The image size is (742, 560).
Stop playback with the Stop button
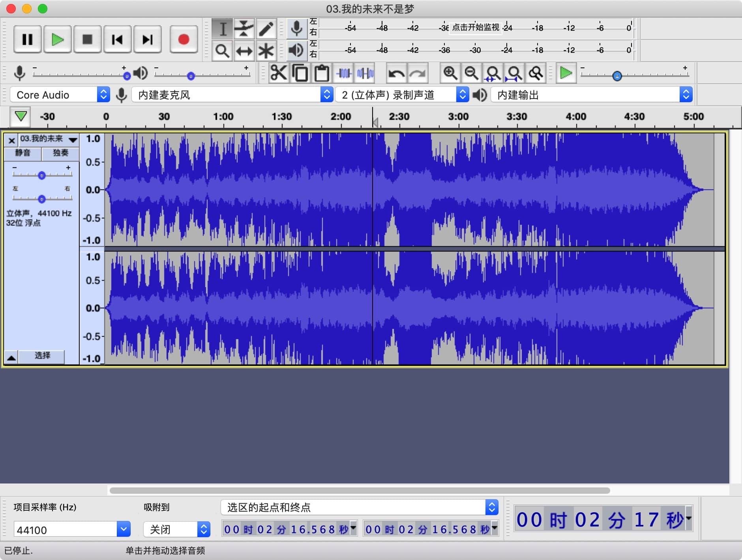tap(87, 39)
